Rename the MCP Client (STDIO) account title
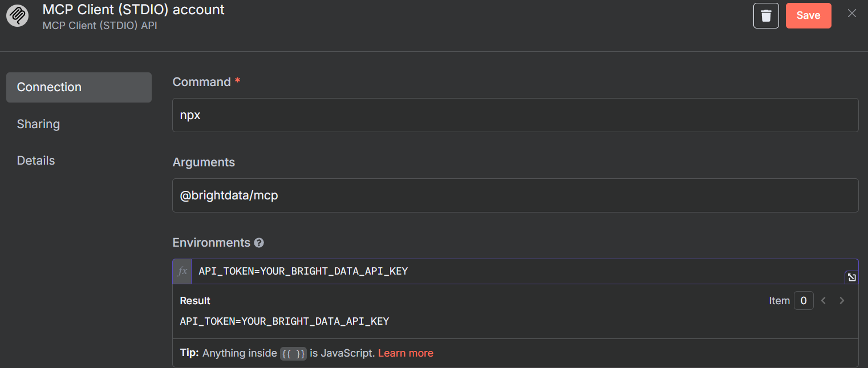The height and width of the screenshot is (368, 868). point(133,10)
